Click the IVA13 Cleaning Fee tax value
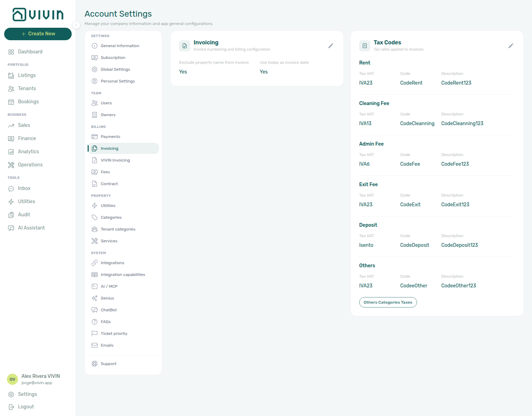Image resolution: width=532 pixels, height=416 pixels. pyautogui.click(x=365, y=123)
